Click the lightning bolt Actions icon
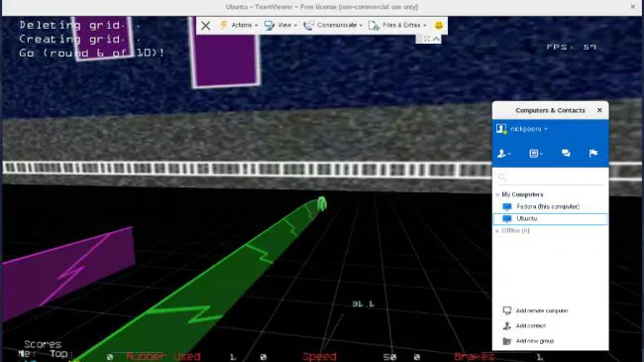644x362 pixels. click(224, 25)
